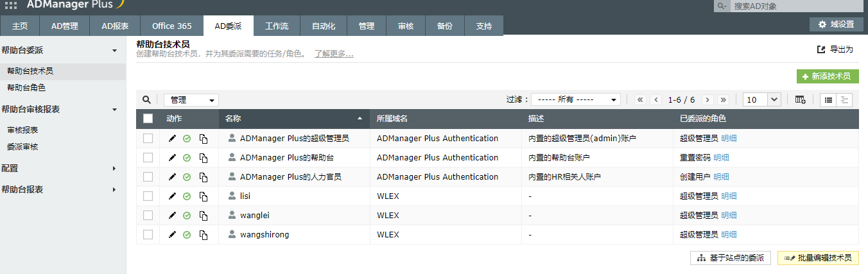This screenshot has height=274, width=868.
Task: Check the ADManager Plus的帮助台 row checkbox
Action: point(148,157)
